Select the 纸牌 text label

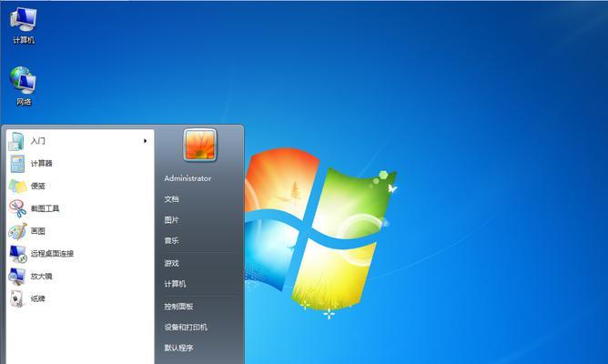point(38,298)
